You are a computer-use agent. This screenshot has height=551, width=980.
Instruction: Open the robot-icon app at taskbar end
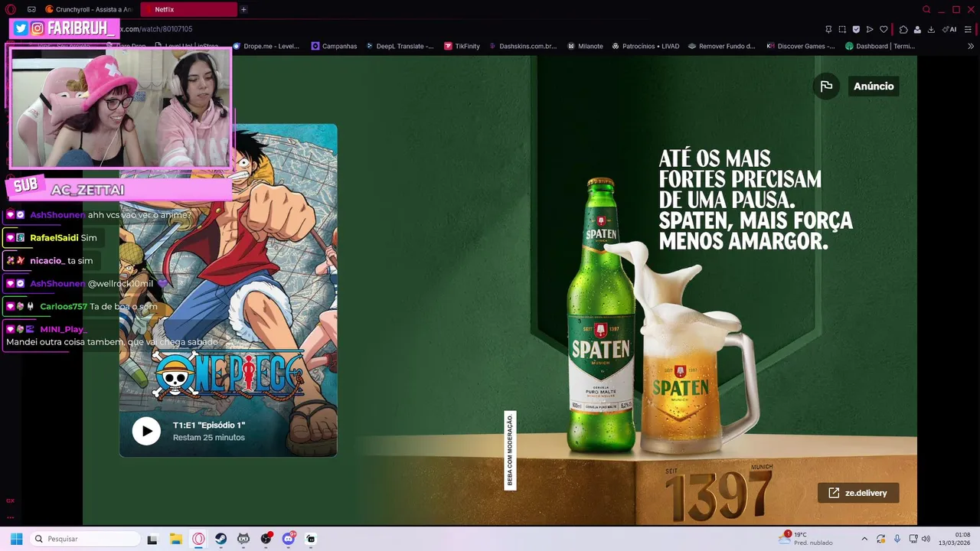pos(311,539)
